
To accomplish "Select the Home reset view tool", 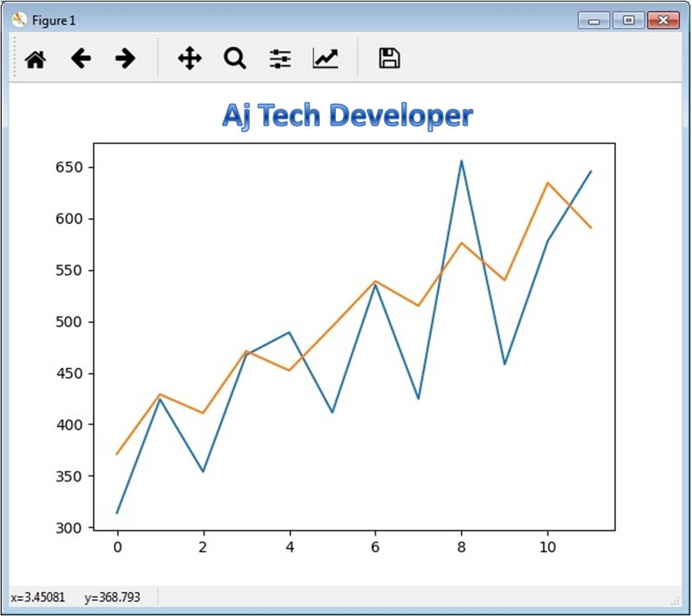I will [x=36, y=59].
